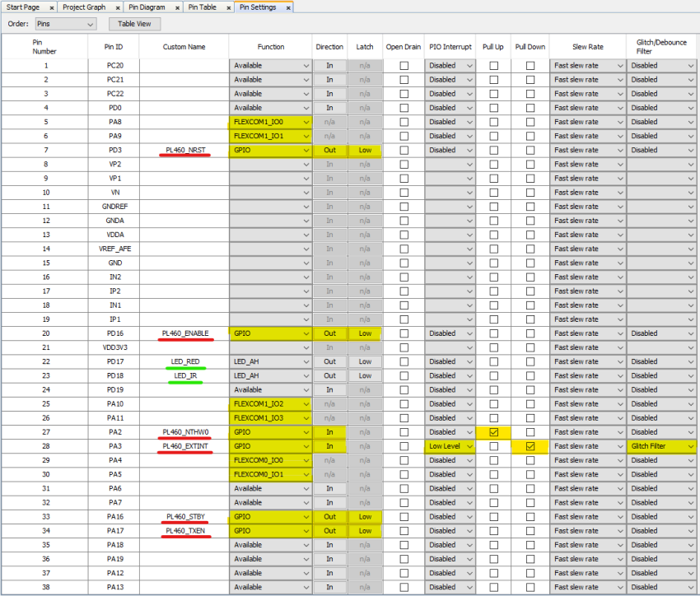This screenshot has height=596, width=700.
Task: Close the Pin Settings tab
Action: point(288,8)
